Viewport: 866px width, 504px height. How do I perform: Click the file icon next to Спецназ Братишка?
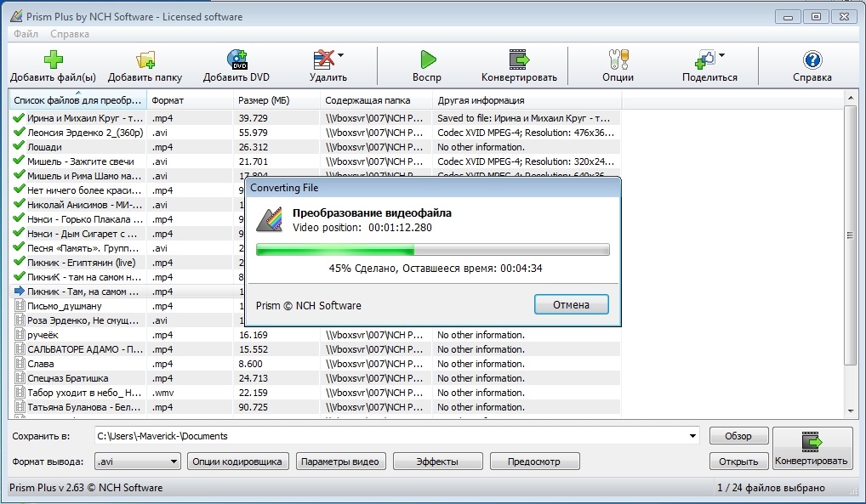pyautogui.click(x=20, y=378)
